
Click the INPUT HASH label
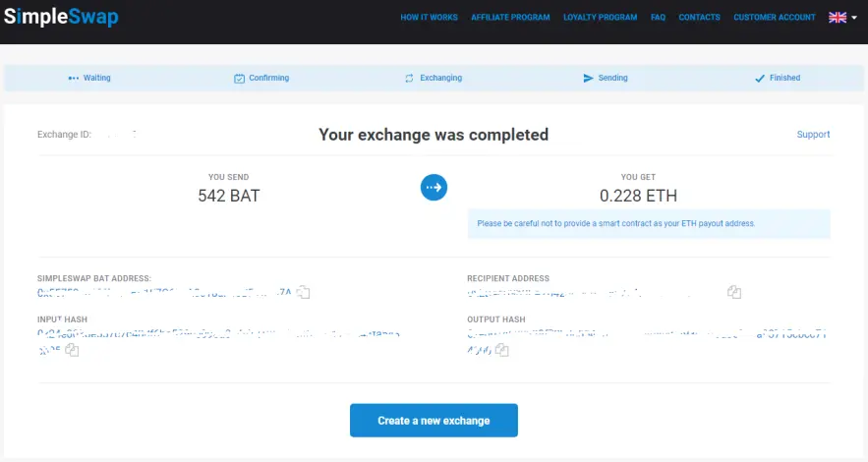coord(62,319)
